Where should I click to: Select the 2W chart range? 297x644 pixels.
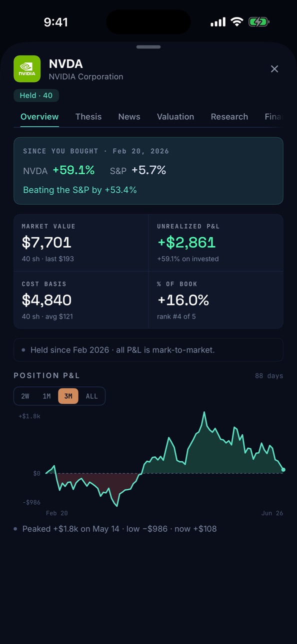[25, 396]
